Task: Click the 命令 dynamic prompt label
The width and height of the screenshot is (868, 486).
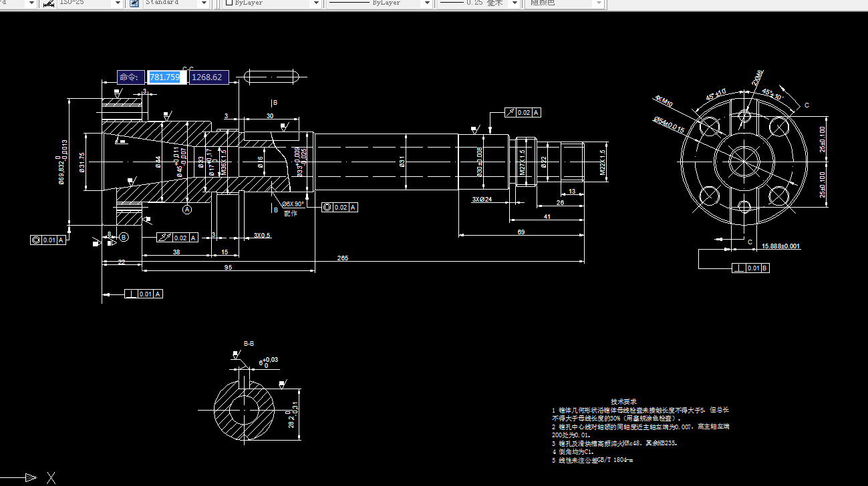Action: coord(131,77)
